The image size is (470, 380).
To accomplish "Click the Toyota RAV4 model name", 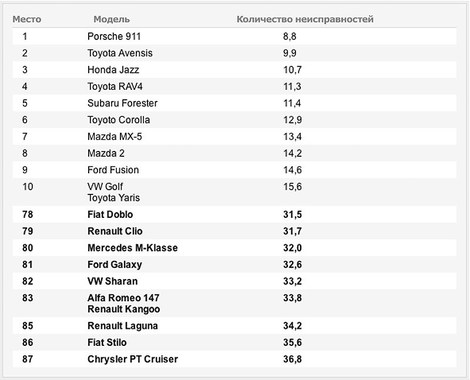I will (x=115, y=86).
